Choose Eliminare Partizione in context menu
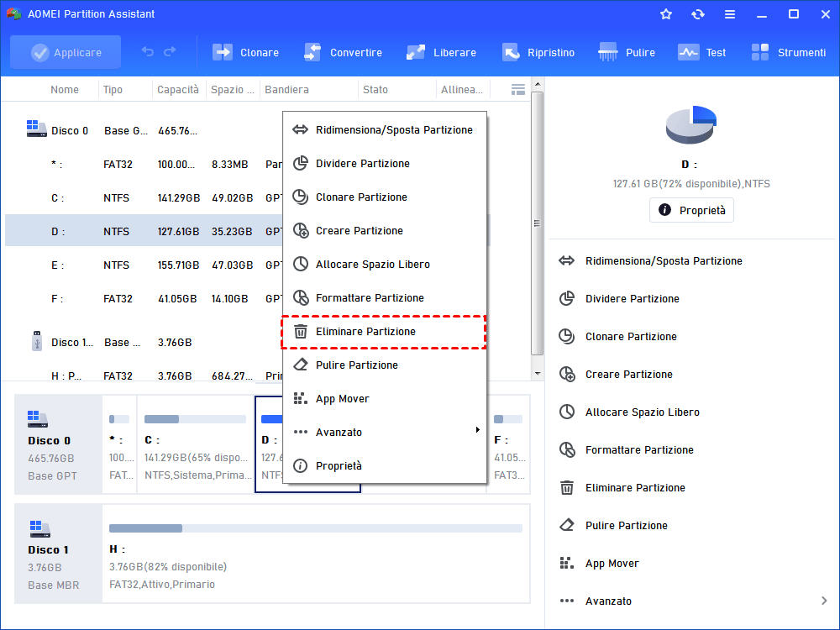This screenshot has height=630, width=840. [385, 332]
